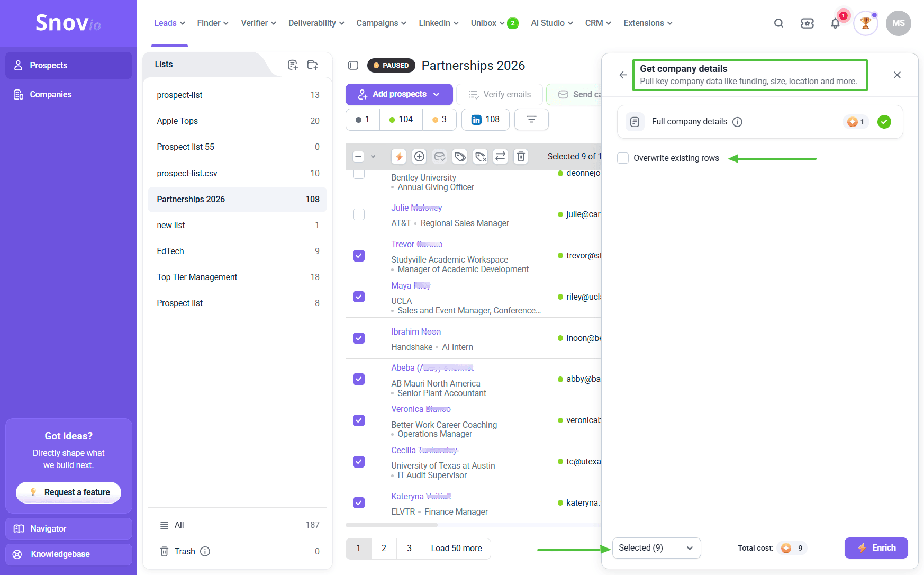Toggle the Full company details green check
Screen dimensions: 924x575
tap(884, 122)
